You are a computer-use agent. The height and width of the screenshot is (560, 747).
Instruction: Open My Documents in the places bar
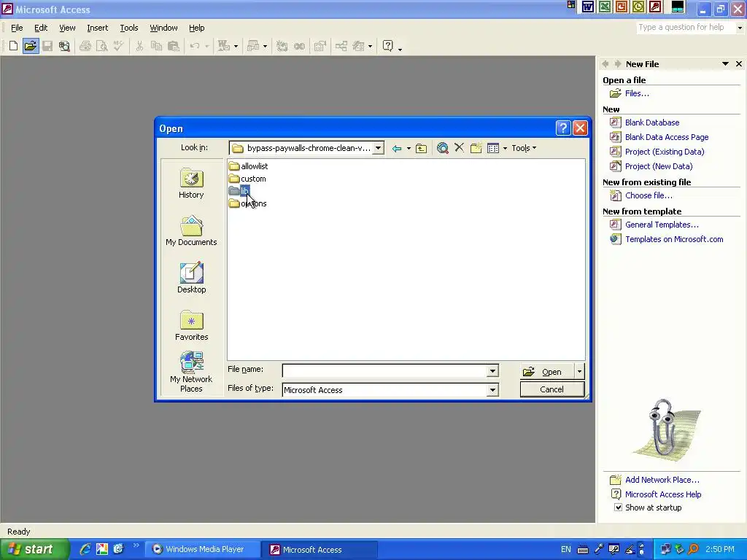pyautogui.click(x=191, y=230)
